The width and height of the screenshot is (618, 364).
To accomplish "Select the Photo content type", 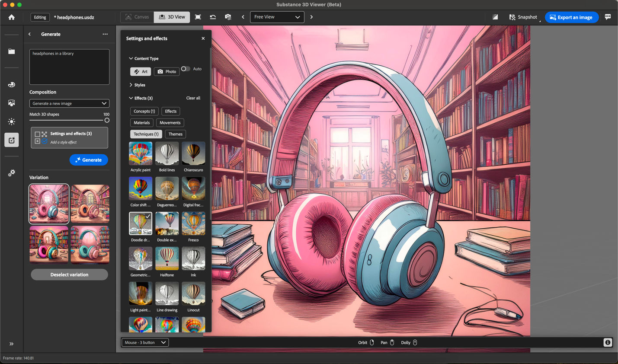I will click(167, 71).
